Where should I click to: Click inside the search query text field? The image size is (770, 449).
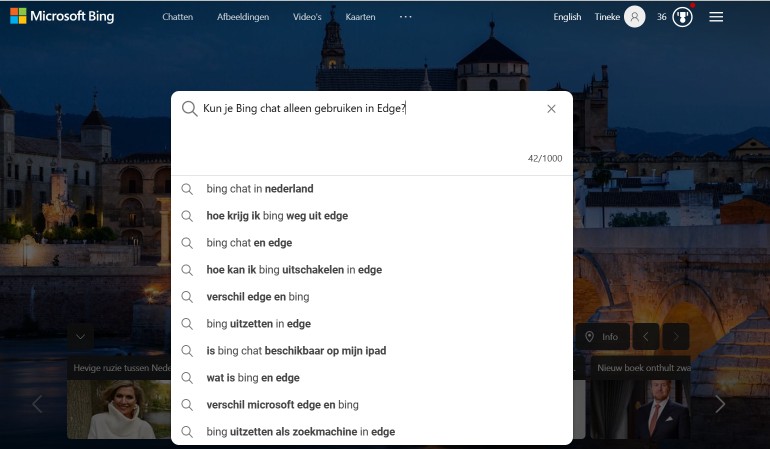pyautogui.click(x=371, y=109)
